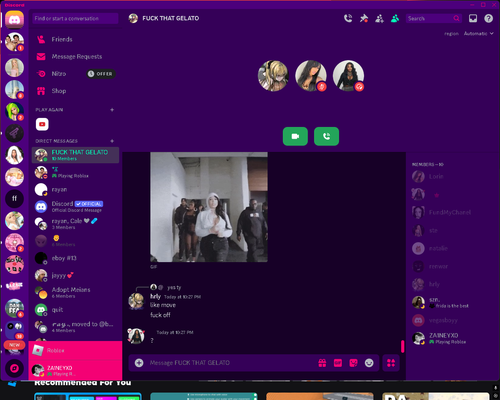Open emoji picker icon
This screenshot has width=500, height=400.
pos(369,363)
